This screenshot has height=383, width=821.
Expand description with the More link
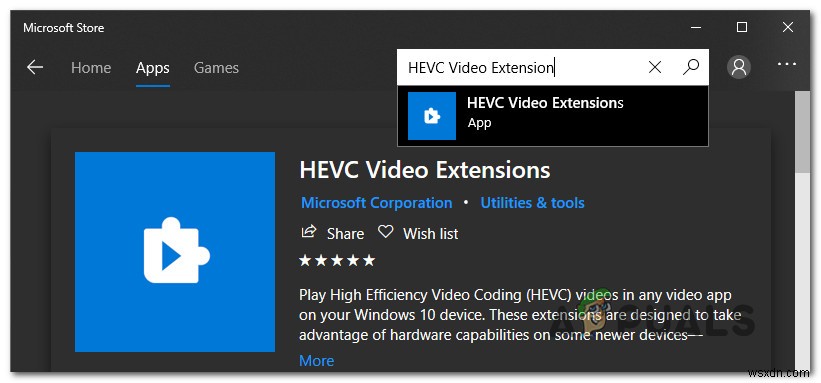click(x=316, y=360)
